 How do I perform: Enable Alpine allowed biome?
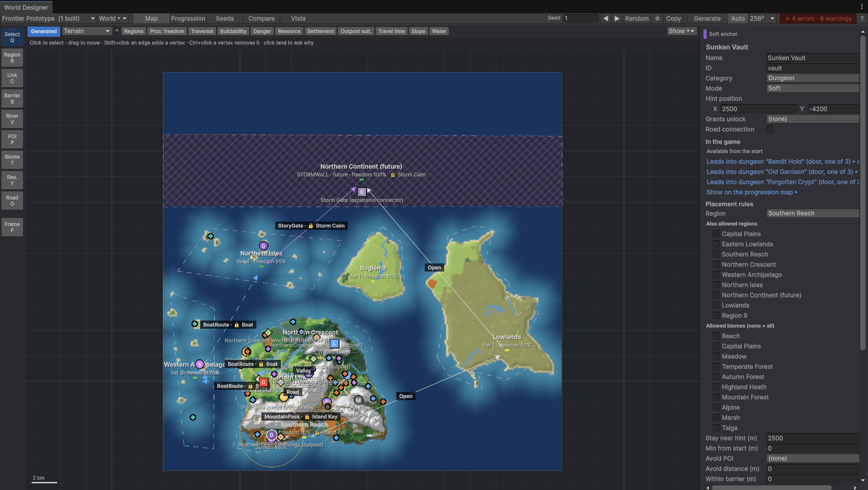[x=716, y=407]
